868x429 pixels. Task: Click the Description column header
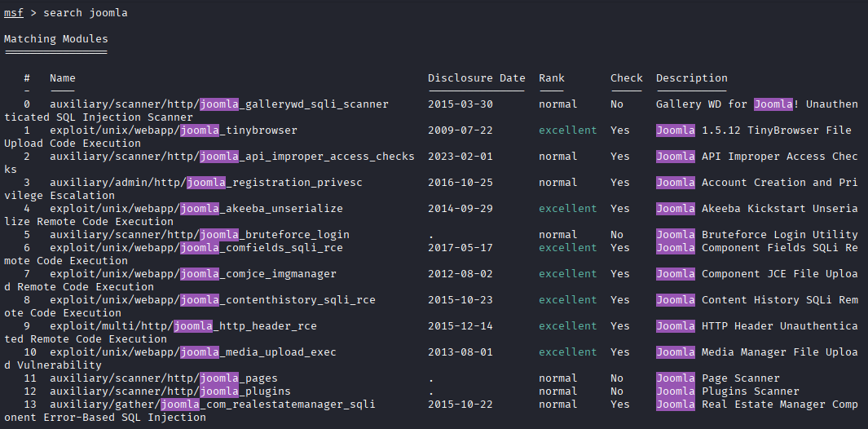click(x=692, y=78)
